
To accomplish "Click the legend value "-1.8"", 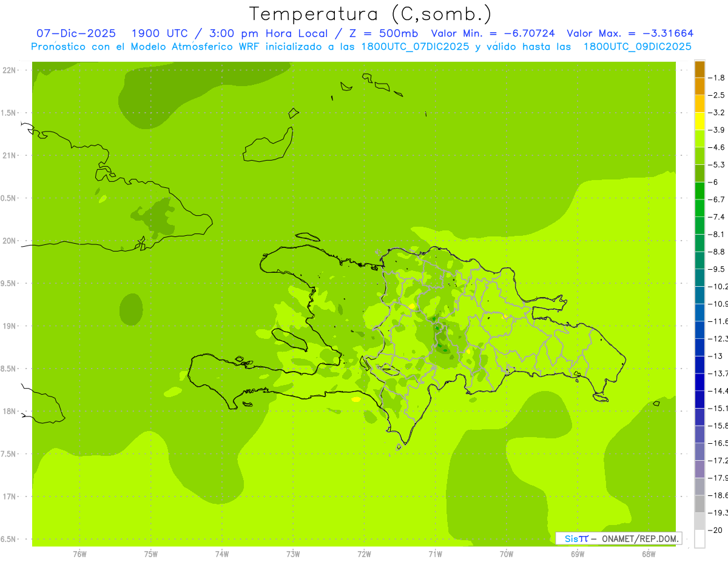I will pyautogui.click(x=717, y=78).
